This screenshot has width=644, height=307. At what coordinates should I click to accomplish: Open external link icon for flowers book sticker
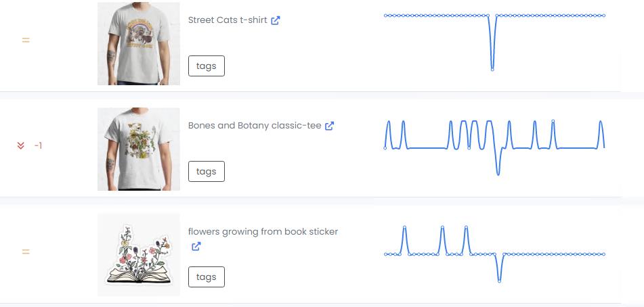pyautogui.click(x=196, y=247)
